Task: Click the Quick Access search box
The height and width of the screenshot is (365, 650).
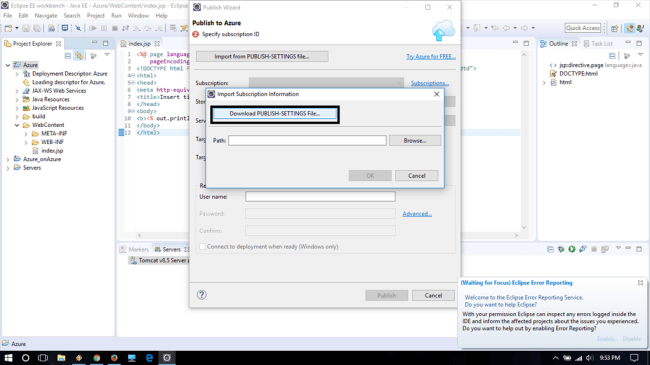Action: click(583, 28)
